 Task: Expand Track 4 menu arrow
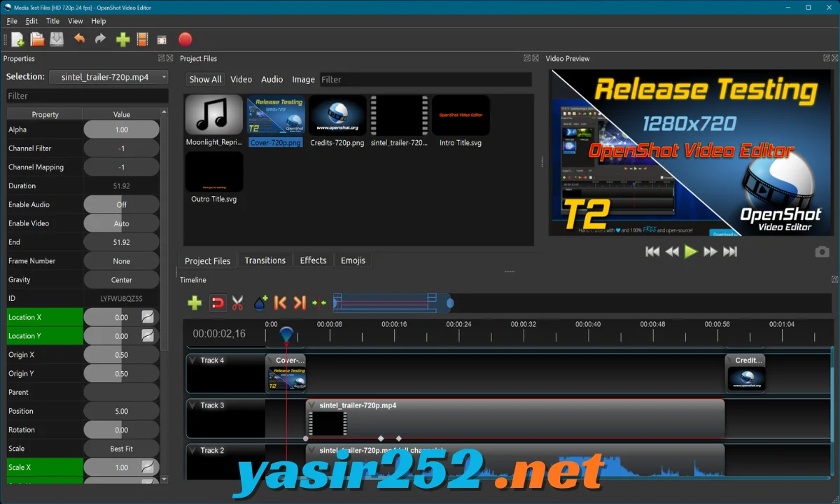point(192,360)
